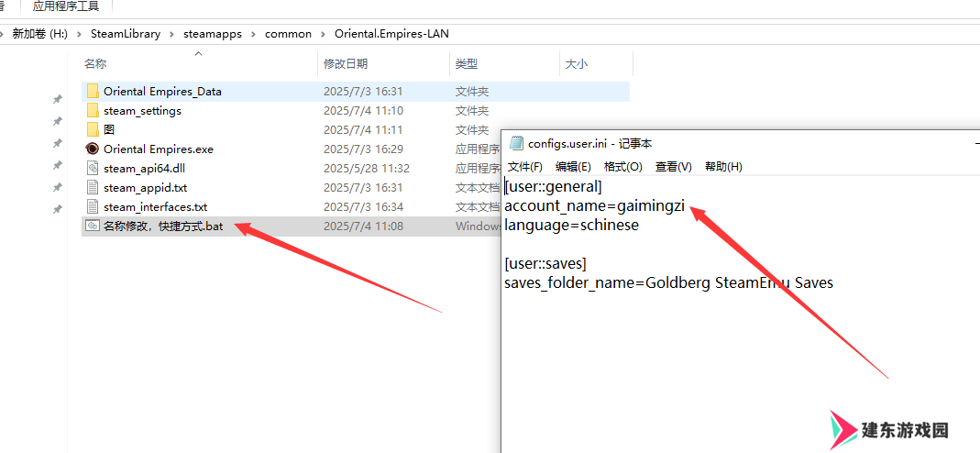Viewport: 980px width, 453px height.
Task: Open the 帮助(H) menu in Notepad
Action: 723,167
